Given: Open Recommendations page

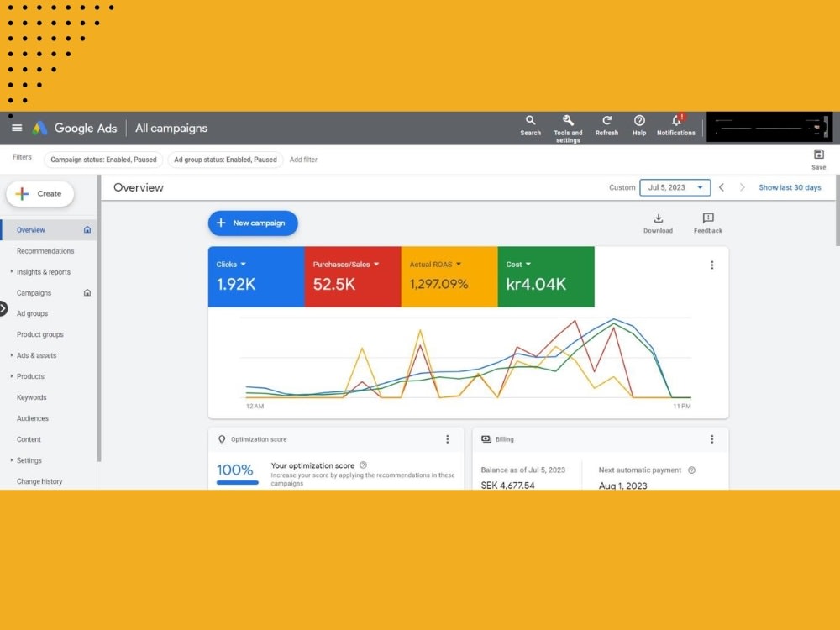Looking at the screenshot, I should tap(45, 250).
